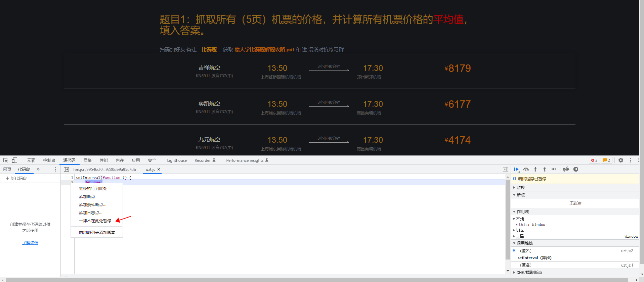
Task: Open the Performance insights panel
Action: [x=247, y=160]
